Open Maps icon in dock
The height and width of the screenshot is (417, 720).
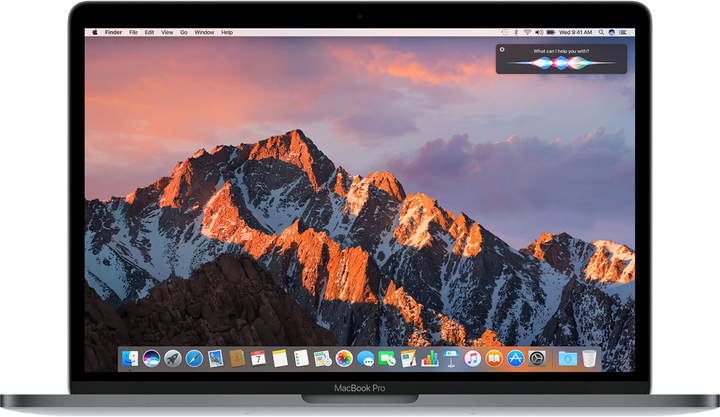[322, 359]
